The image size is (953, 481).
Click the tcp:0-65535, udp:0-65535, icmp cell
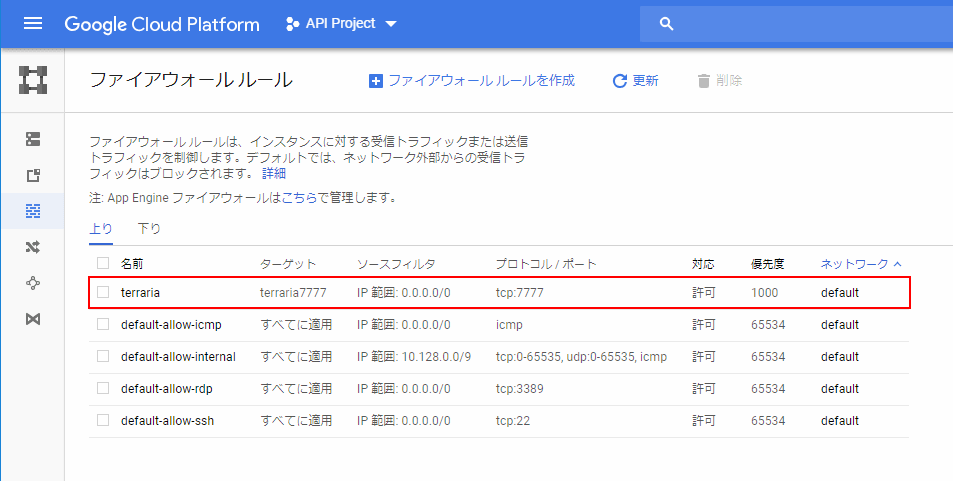click(x=582, y=356)
